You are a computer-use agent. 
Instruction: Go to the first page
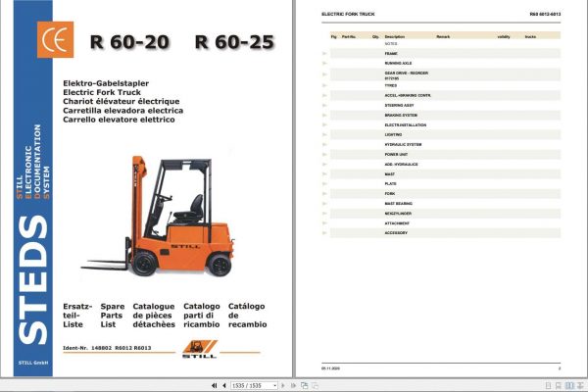pyautogui.click(x=214, y=385)
